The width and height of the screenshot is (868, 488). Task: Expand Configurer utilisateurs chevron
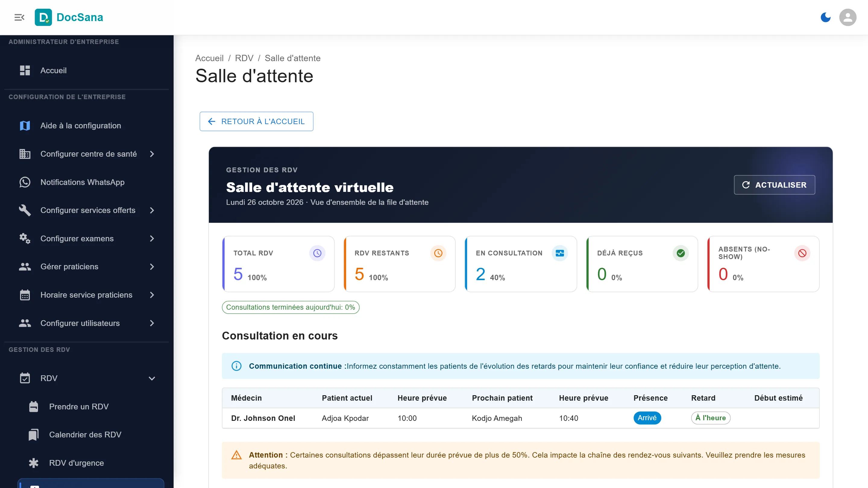pyautogui.click(x=152, y=323)
